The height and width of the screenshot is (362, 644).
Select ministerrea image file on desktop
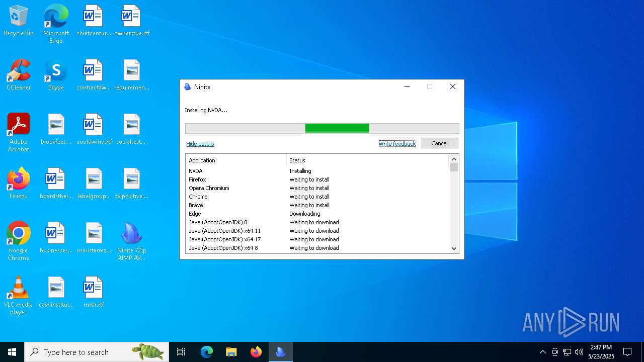(94, 238)
